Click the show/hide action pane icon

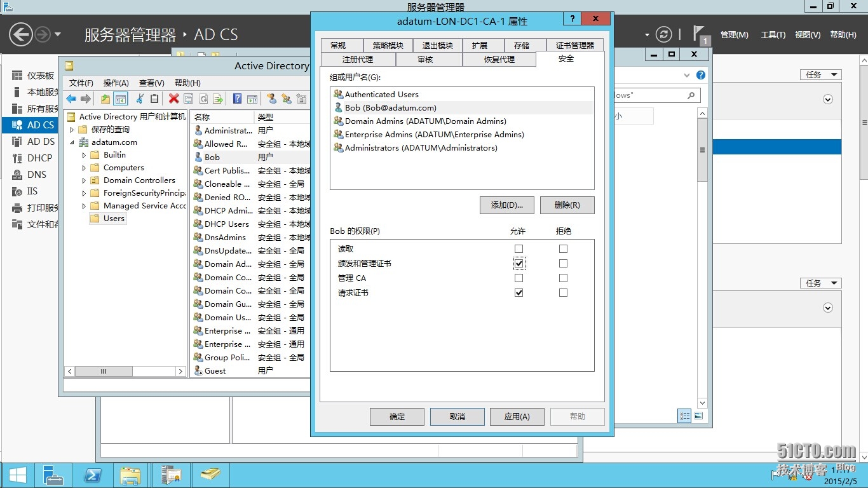point(252,98)
